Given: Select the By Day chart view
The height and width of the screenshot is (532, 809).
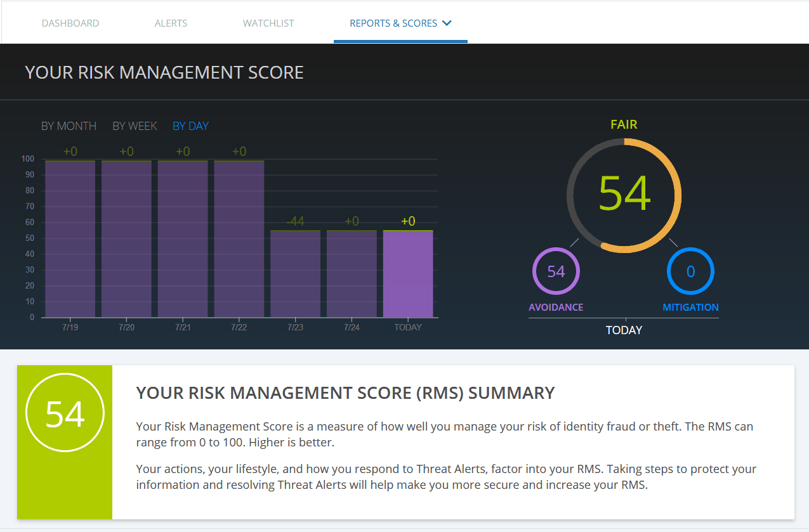Looking at the screenshot, I should coord(190,126).
